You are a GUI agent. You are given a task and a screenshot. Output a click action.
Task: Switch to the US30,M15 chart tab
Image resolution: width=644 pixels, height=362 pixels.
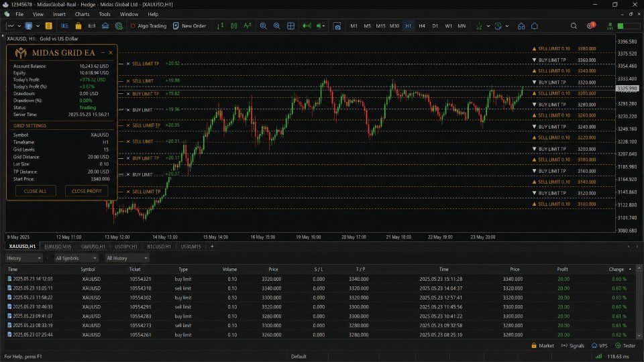[191, 247]
